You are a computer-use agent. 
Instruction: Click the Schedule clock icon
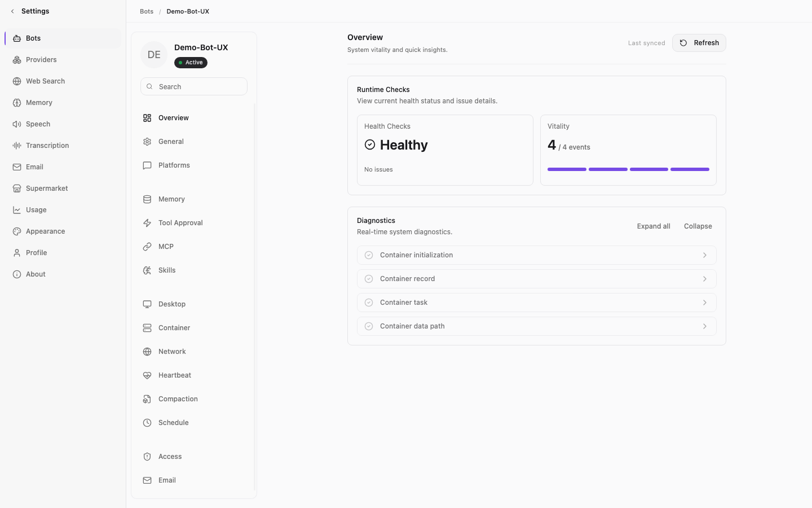coord(147,423)
